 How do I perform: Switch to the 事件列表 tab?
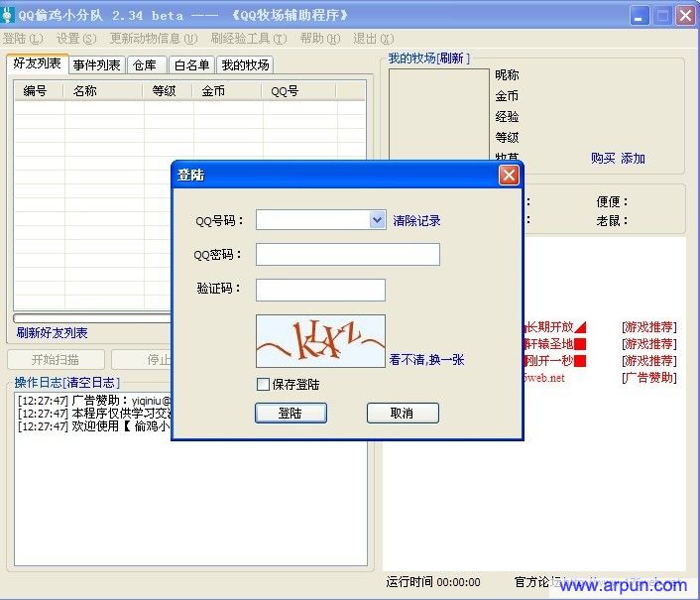pyautogui.click(x=97, y=65)
